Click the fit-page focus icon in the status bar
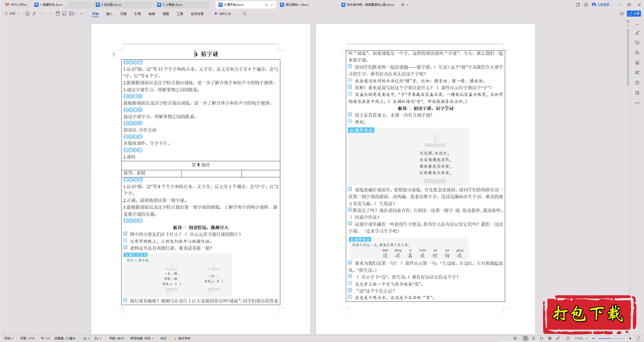The image size is (644, 342). click(x=568, y=338)
